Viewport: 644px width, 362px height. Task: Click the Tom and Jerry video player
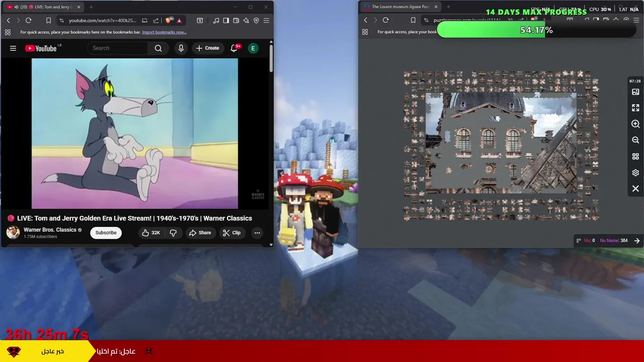[135, 133]
